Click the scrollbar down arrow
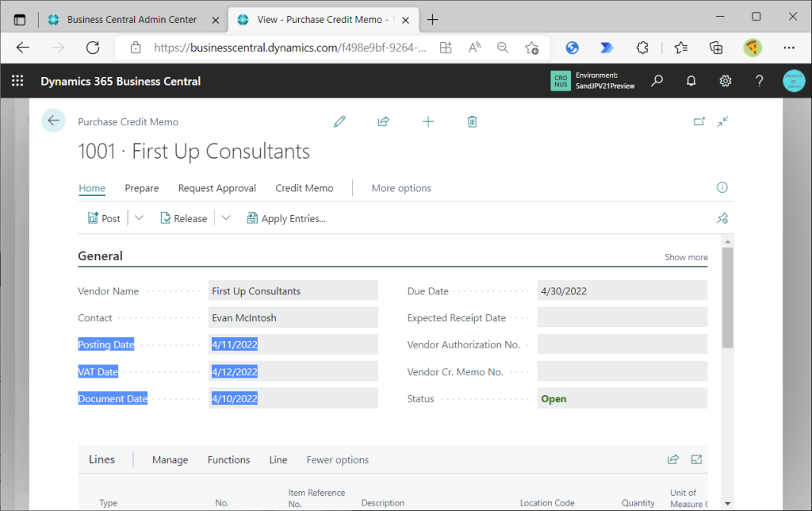 [728, 503]
